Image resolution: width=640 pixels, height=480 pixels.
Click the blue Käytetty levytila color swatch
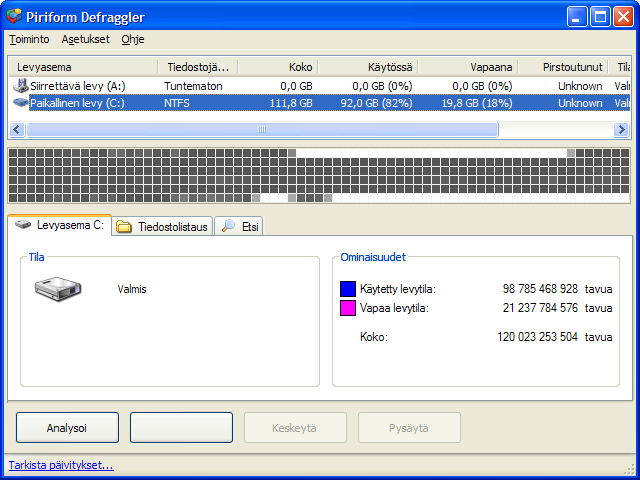coord(348,289)
